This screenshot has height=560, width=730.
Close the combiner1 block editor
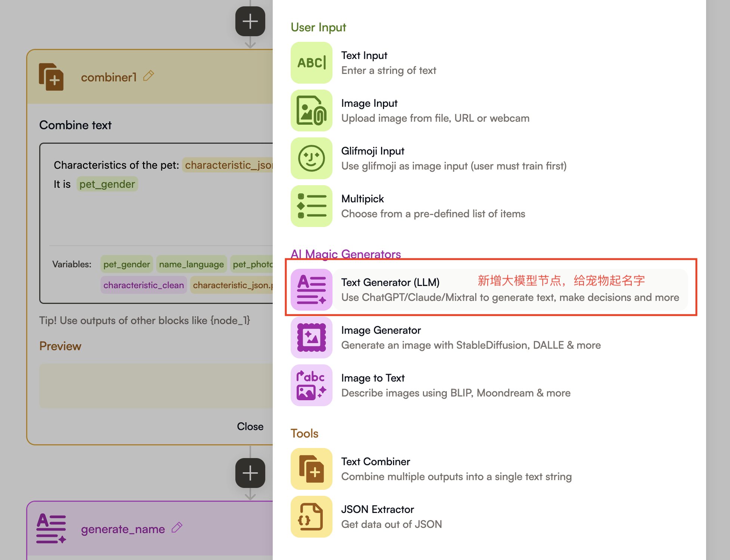(250, 426)
